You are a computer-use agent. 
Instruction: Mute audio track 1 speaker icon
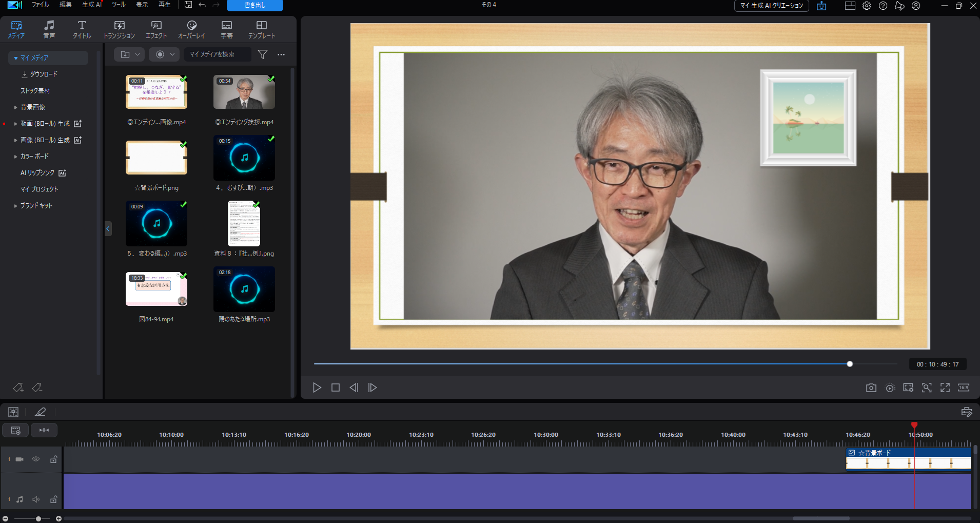(x=36, y=499)
